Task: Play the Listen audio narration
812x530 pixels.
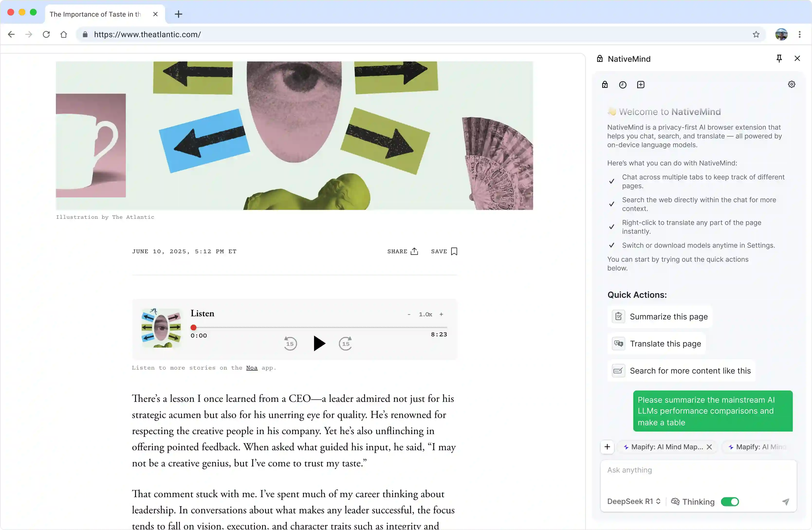Action: [319, 343]
